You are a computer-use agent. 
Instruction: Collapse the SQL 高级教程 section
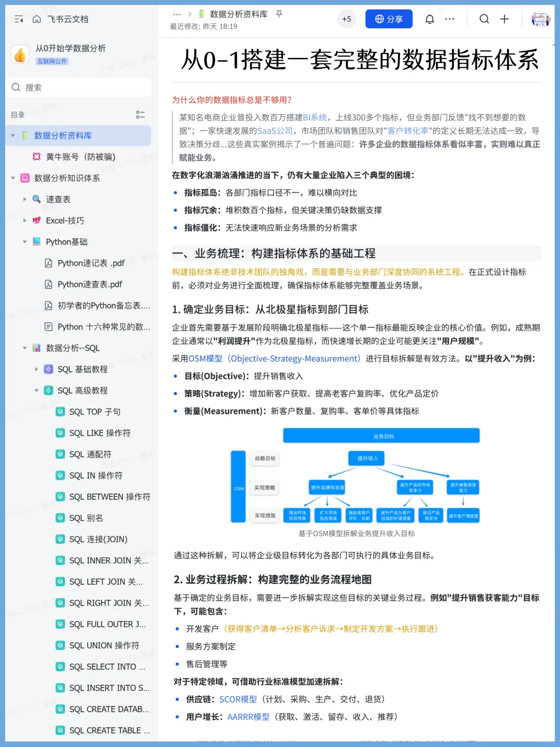36,390
